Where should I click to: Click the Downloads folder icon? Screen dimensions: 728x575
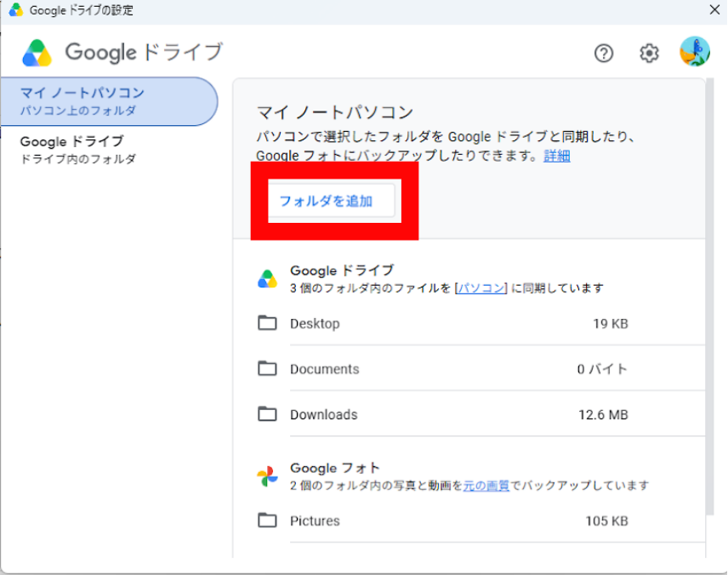(267, 414)
